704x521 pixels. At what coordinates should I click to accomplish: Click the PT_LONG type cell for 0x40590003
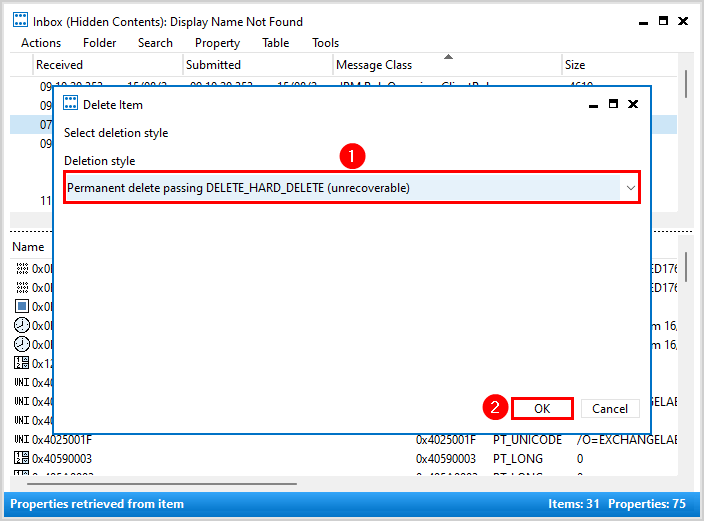click(x=518, y=459)
